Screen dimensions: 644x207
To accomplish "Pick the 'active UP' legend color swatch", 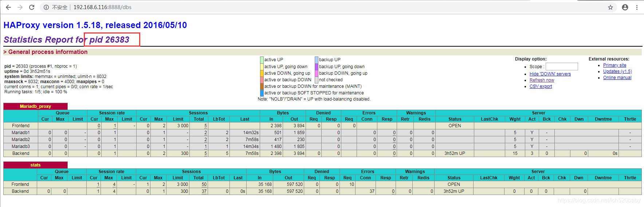I will click(x=262, y=60).
